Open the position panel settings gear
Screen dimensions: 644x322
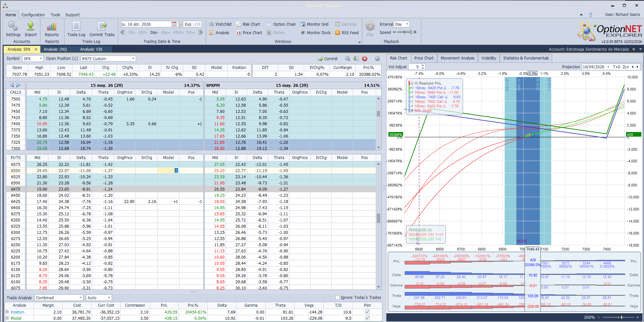(377, 59)
